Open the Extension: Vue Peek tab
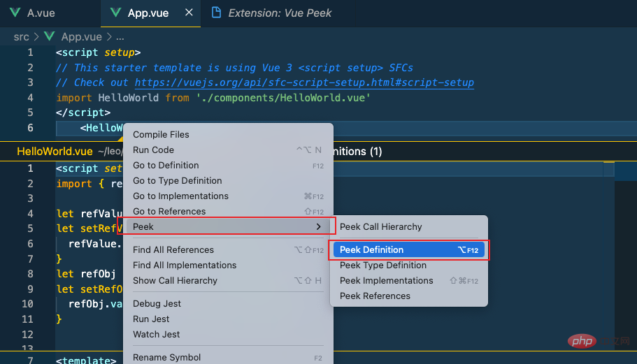 coord(280,13)
